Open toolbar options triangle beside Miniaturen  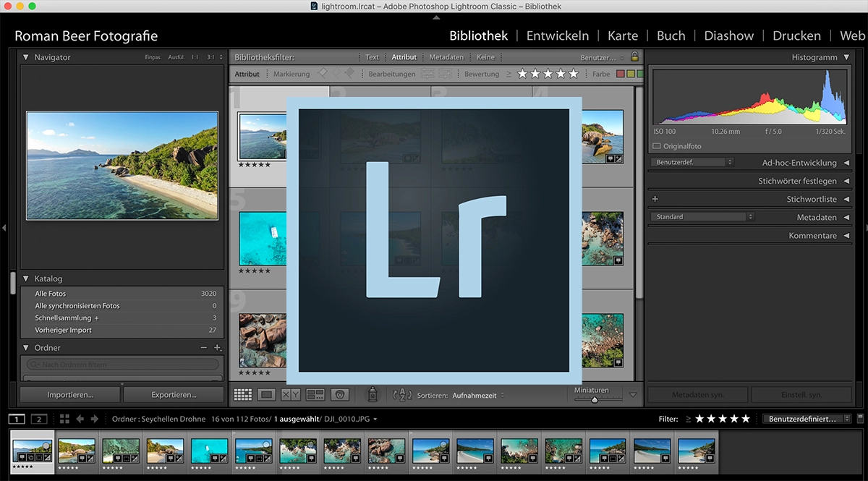click(x=633, y=395)
